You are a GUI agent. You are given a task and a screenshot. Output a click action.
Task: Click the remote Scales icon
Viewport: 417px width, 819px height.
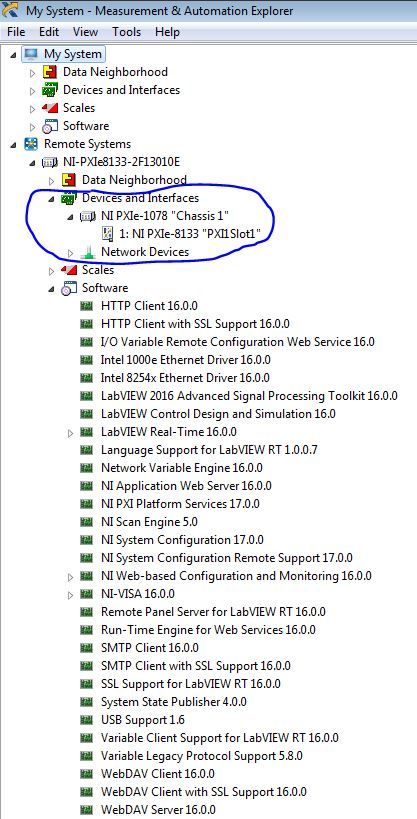(69, 270)
